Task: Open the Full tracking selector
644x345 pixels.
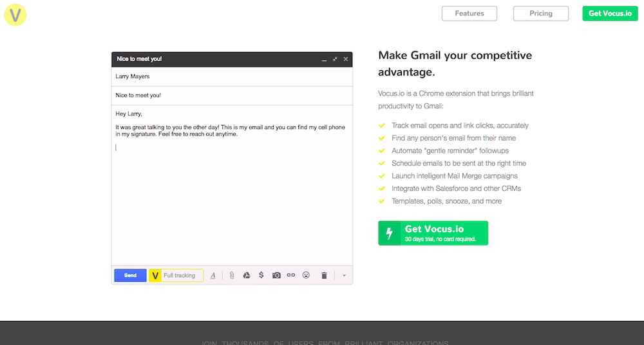Action: tap(182, 275)
